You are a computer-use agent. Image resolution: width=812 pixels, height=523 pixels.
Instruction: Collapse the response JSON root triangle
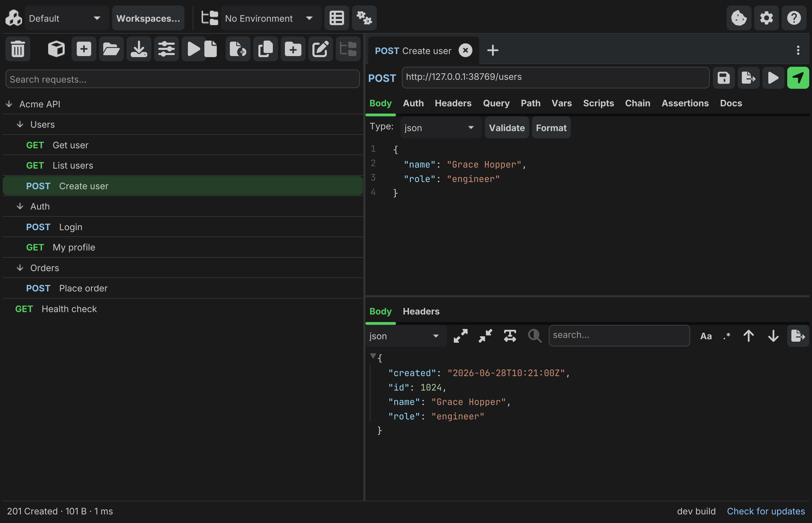(x=373, y=356)
